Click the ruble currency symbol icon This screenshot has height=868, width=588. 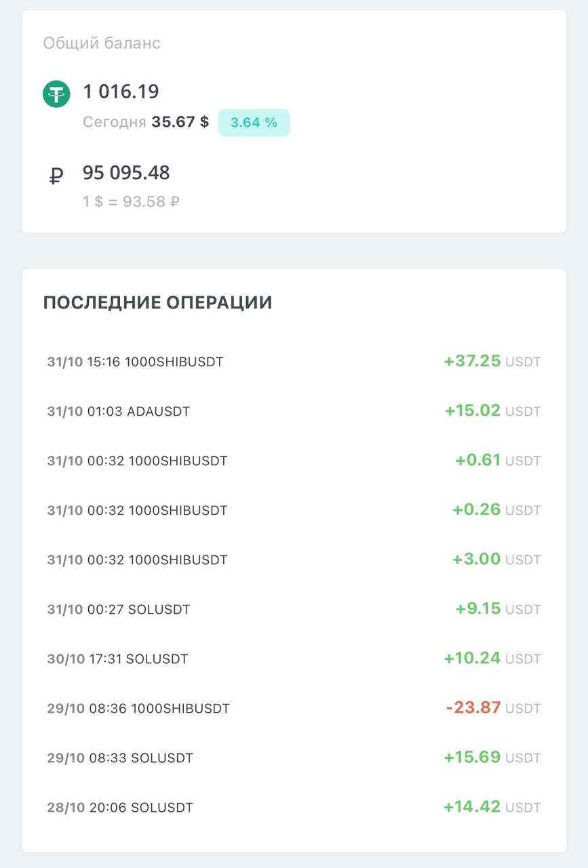[x=56, y=177]
